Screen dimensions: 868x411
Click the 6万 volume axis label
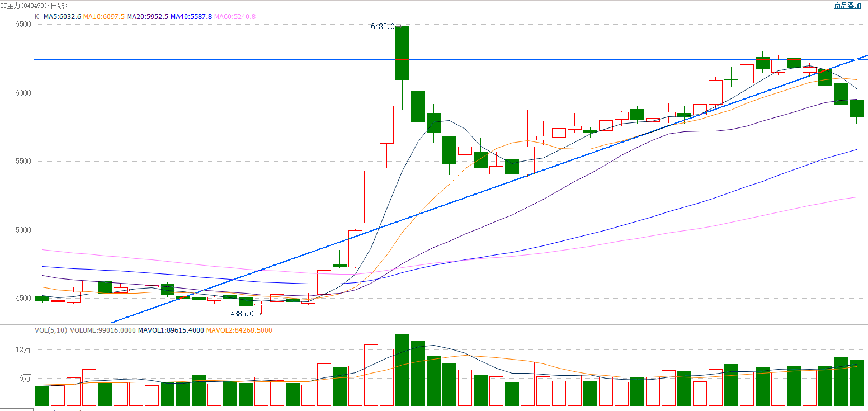click(x=25, y=379)
